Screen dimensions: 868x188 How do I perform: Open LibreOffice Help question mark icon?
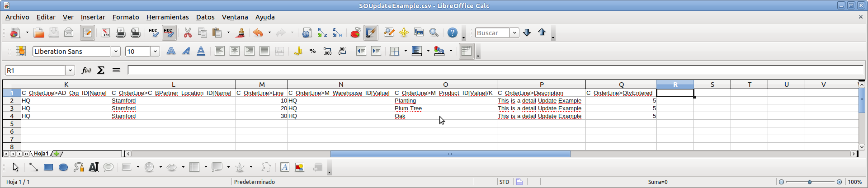(x=452, y=33)
